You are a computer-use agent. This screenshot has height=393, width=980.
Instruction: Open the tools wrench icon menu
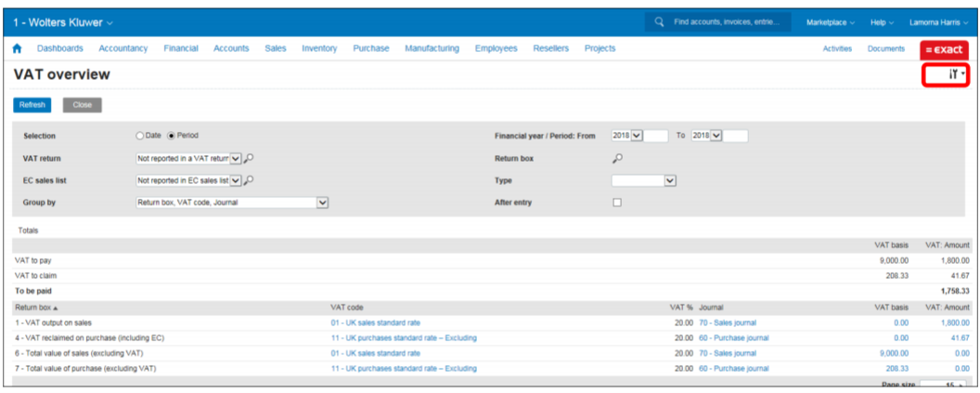click(956, 74)
